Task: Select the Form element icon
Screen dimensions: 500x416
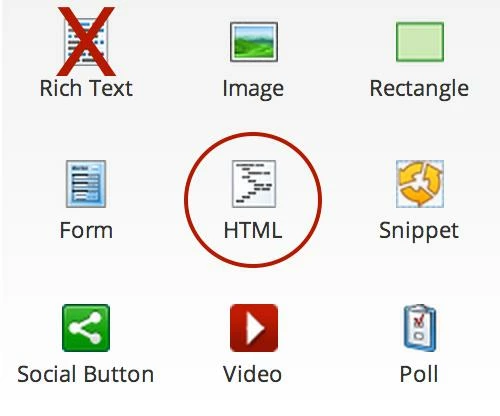Action: 86,184
